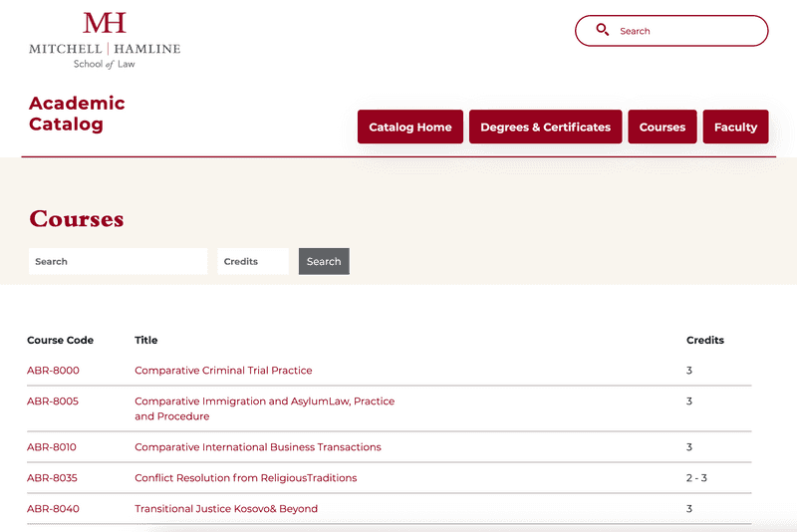Open Degrees & Certificates menu

pyautogui.click(x=545, y=128)
